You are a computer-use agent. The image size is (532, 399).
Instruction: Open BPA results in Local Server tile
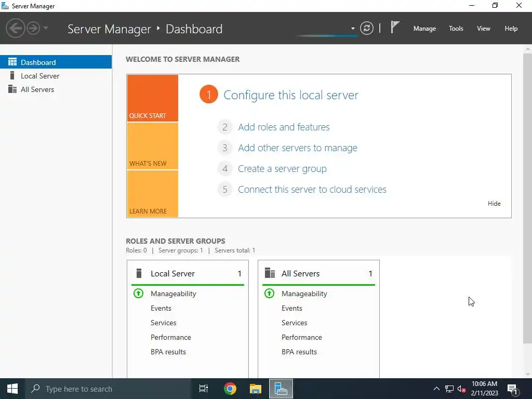[168, 352]
